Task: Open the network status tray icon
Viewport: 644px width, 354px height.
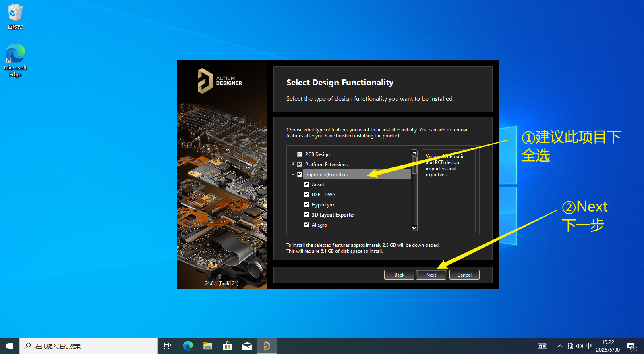Action: point(569,346)
